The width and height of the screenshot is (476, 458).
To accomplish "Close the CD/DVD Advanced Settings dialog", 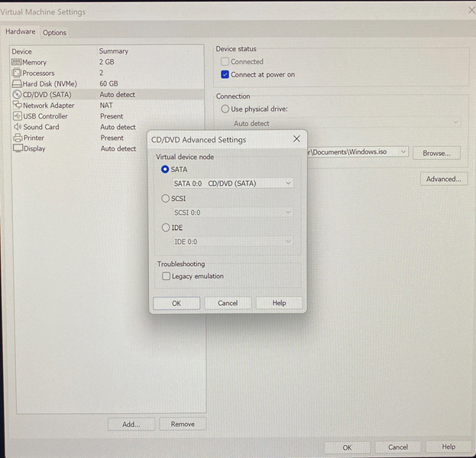I will (x=296, y=139).
